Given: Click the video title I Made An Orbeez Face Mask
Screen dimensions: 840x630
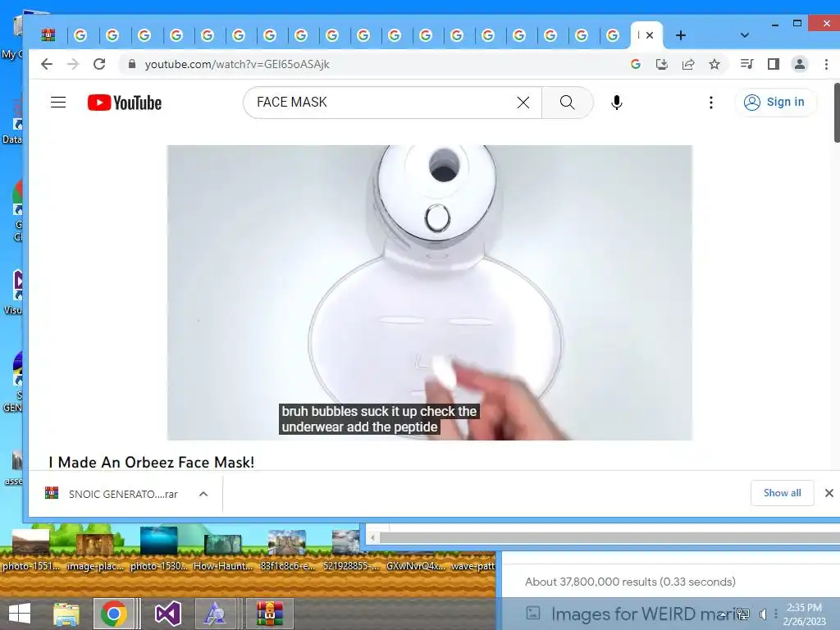Looking at the screenshot, I should 152,463.
